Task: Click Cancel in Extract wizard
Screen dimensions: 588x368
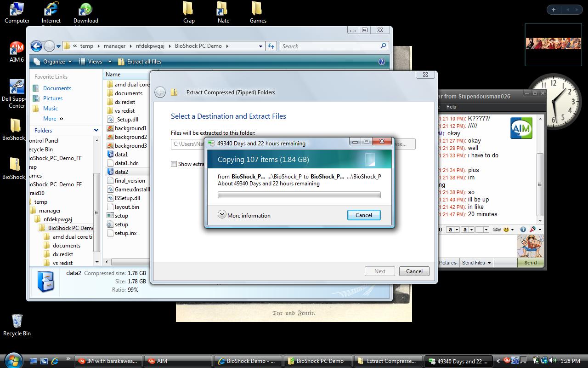Action: [x=414, y=271]
